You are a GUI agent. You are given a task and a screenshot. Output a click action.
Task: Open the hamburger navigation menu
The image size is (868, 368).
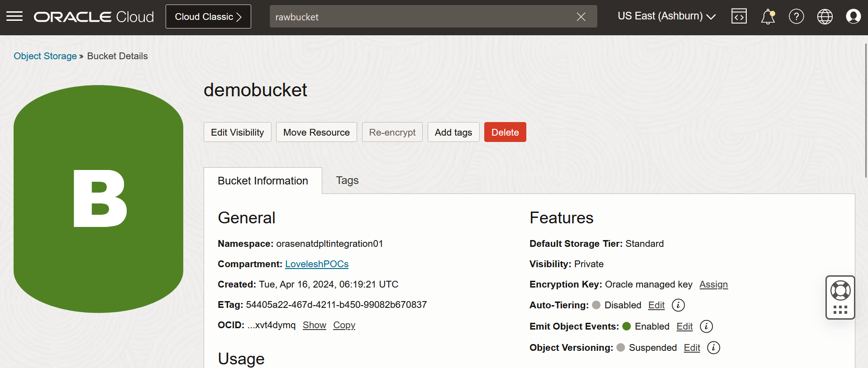[x=14, y=17]
